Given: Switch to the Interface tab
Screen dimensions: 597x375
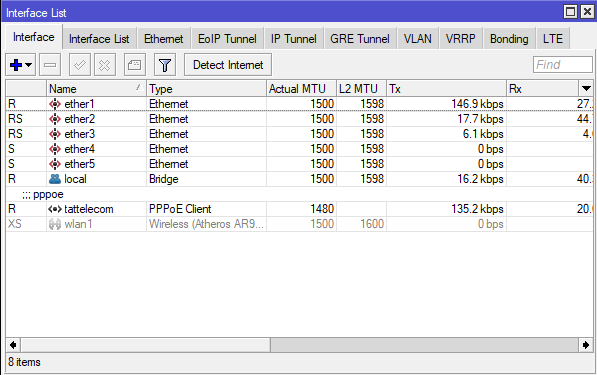Looking at the screenshot, I should [34, 37].
